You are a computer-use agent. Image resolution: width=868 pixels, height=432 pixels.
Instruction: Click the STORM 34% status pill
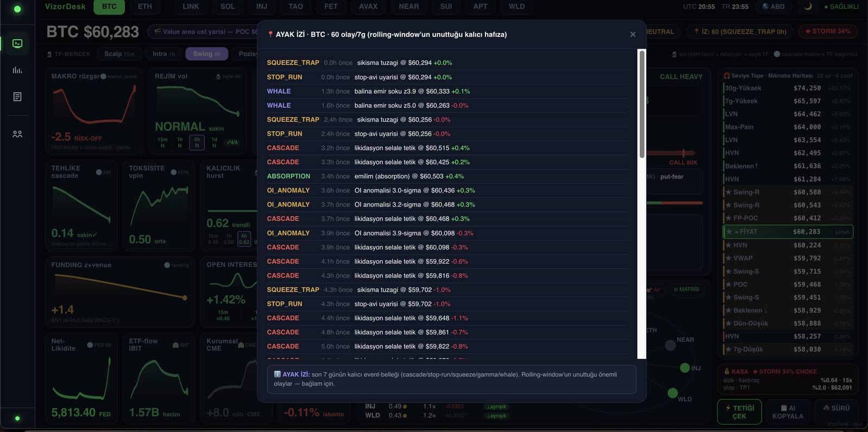827,31
